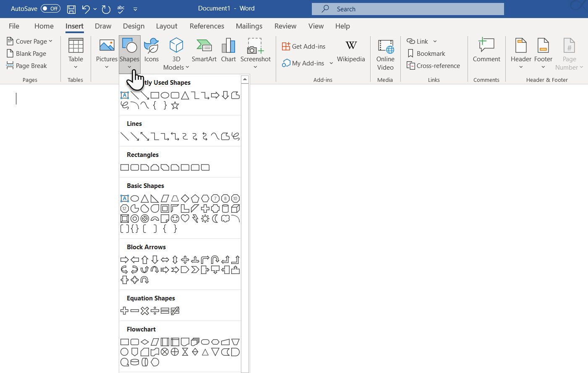Select the Heart shape
The height and width of the screenshot is (373, 588).
(x=186, y=218)
